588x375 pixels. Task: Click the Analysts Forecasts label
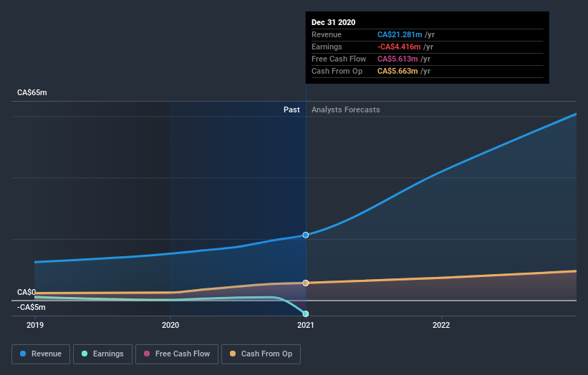345,109
